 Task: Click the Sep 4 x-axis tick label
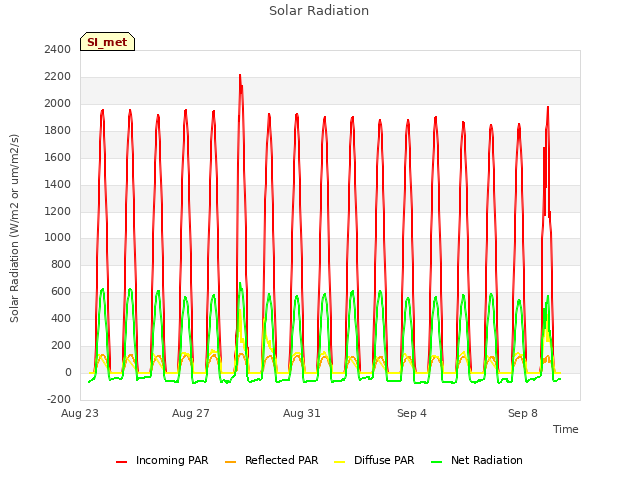(412, 413)
